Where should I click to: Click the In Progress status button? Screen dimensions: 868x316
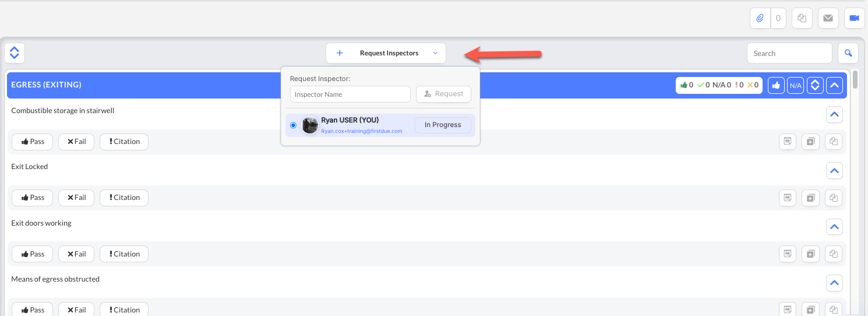(443, 125)
